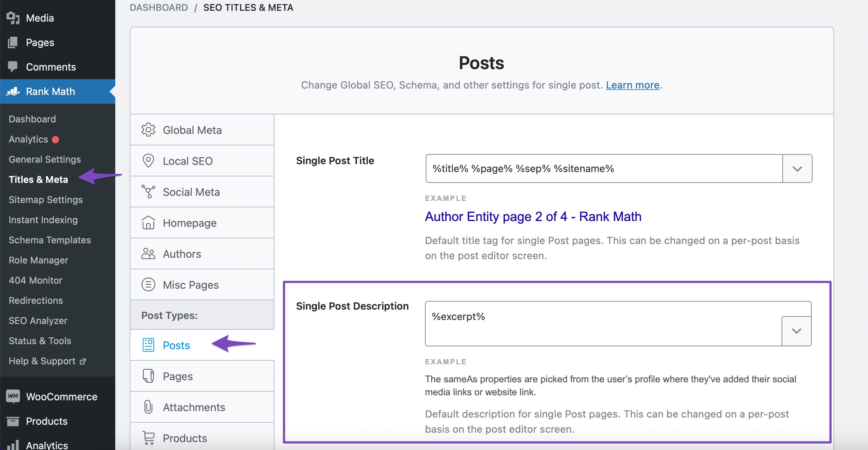This screenshot has width=868, height=450.
Task: Open Instant Indexing settings
Action: [43, 220]
